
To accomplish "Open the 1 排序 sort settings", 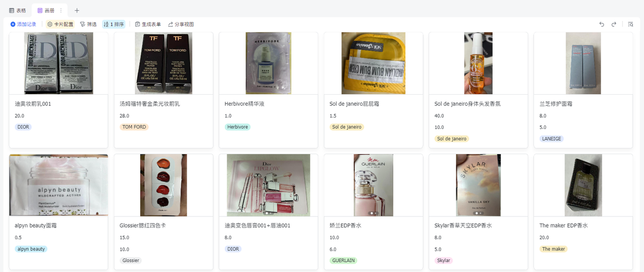I will click(113, 24).
